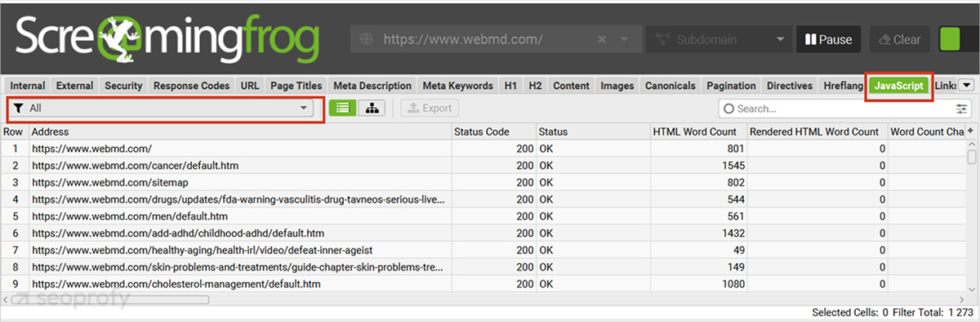Viewport: 980px width, 322px height.
Task: Open the Response Codes tab
Action: click(x=192, y=85)
